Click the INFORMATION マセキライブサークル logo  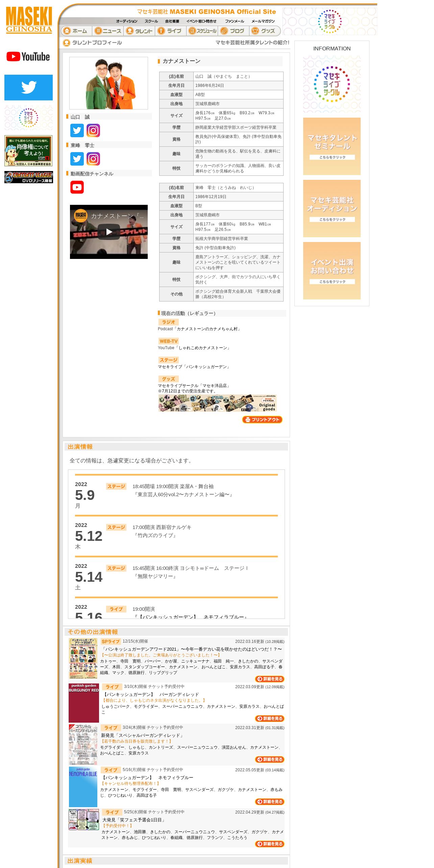[x=332, y=84]
